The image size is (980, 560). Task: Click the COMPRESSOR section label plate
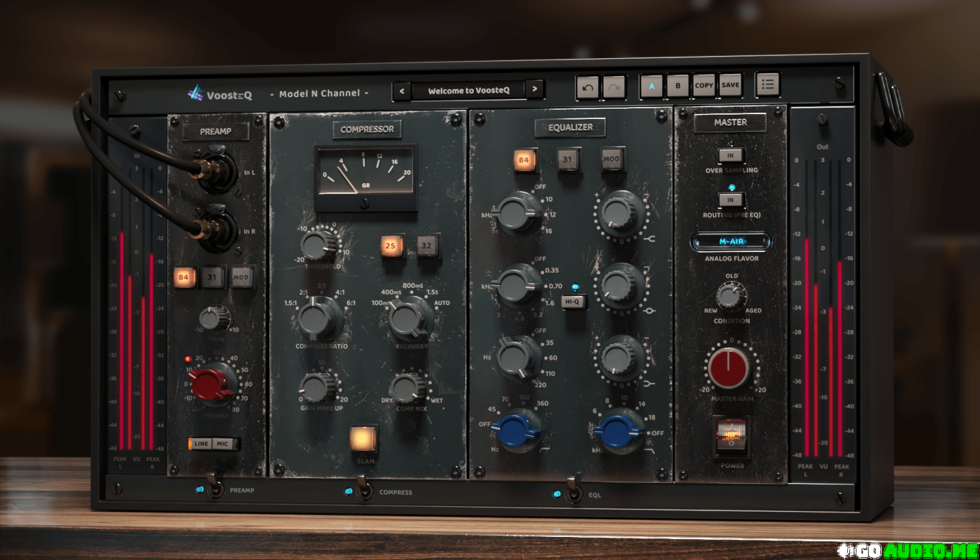pos(367,130)
